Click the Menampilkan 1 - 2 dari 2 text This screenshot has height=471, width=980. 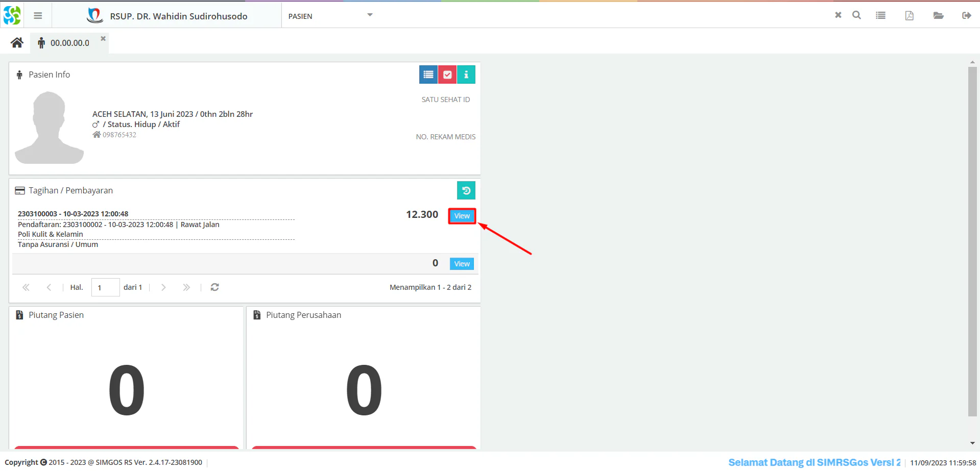[x=431, y=287]
